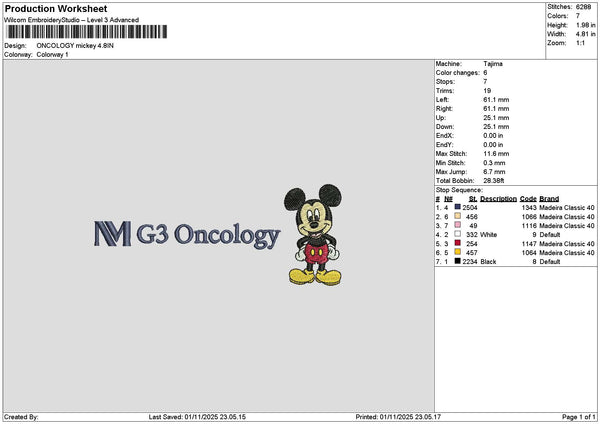
Task: Click 'Wilcom EmbroideryStudio – Level 3 Advanced' text
Action: pos(71,20)
